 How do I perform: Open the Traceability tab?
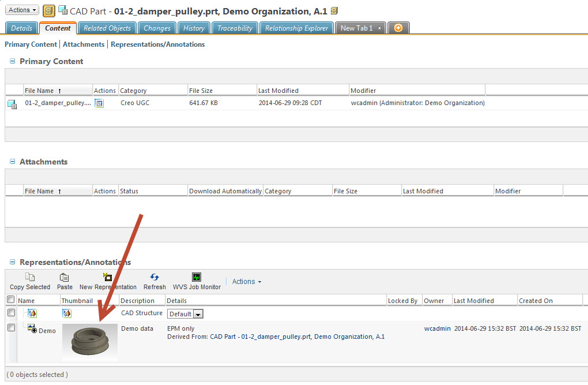235,28
